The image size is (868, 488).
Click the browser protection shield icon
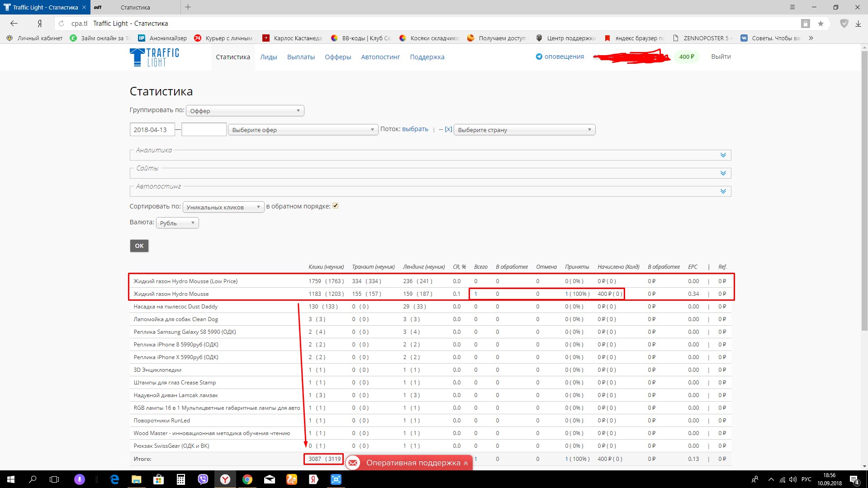844,24
